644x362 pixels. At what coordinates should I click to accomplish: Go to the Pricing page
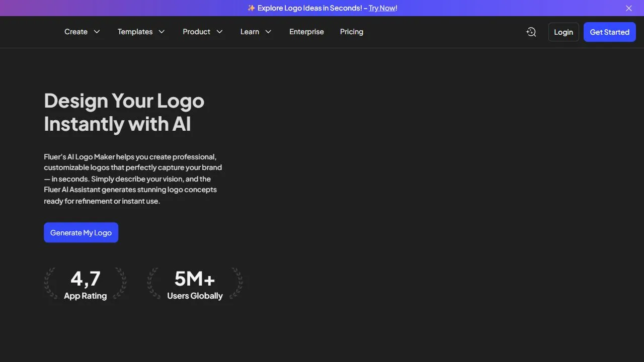coord(352,32)
